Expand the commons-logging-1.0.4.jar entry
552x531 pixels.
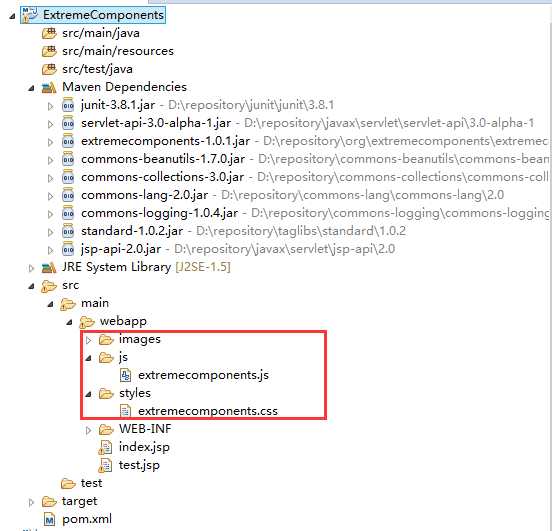click(50, 214)
